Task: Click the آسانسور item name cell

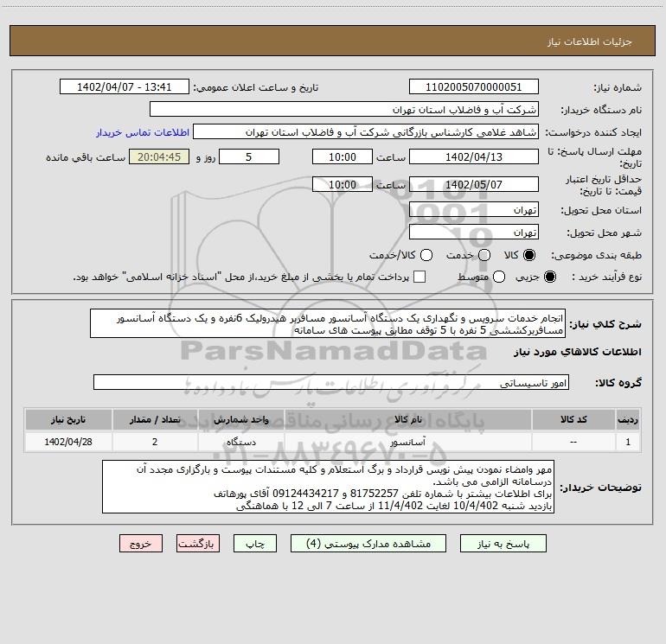Action: (408, 442)
